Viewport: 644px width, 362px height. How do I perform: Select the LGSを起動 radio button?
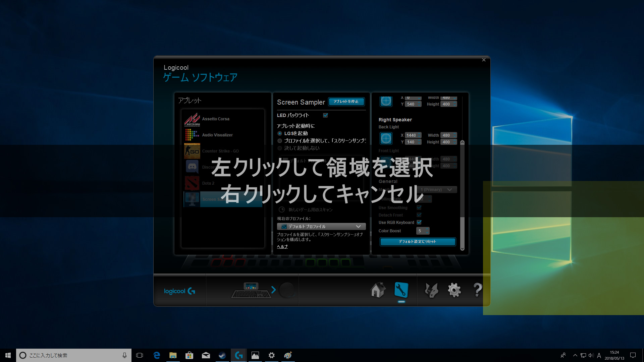(x=280, y=133)
